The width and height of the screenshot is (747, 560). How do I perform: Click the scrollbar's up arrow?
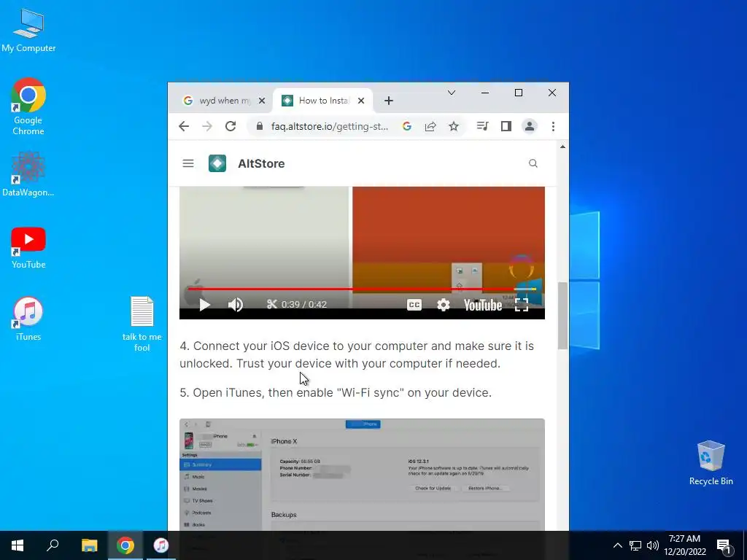(x=562, y=147)
